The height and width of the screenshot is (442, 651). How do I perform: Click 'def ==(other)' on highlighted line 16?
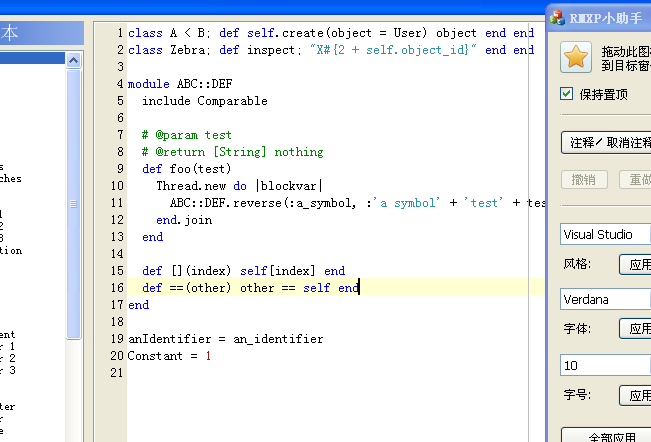(x=186, y=288)
